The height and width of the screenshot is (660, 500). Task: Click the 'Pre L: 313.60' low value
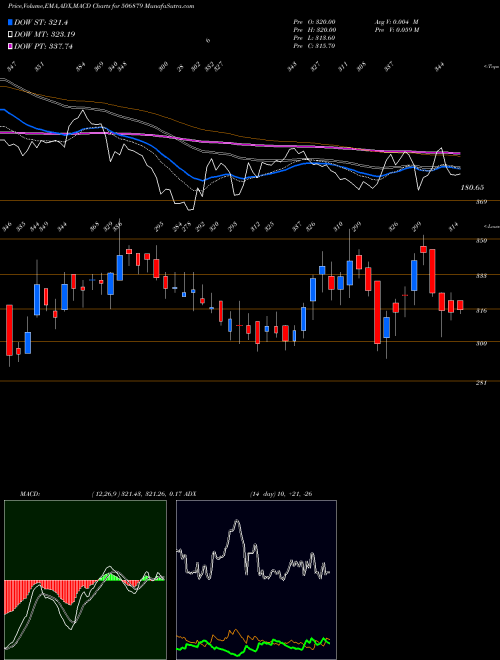point(314,38)
